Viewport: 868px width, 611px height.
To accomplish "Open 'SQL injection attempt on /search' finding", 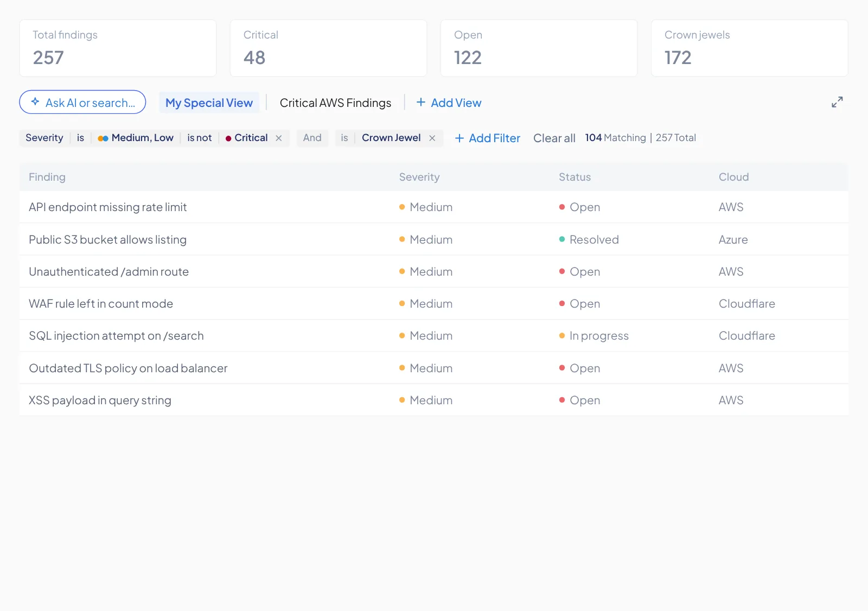I will (433, 335).
